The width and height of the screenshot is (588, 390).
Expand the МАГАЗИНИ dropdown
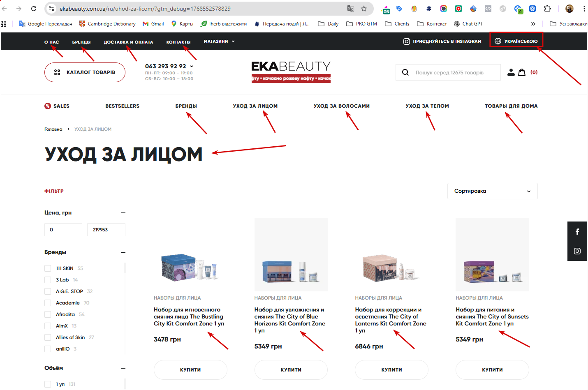point(219,41)
